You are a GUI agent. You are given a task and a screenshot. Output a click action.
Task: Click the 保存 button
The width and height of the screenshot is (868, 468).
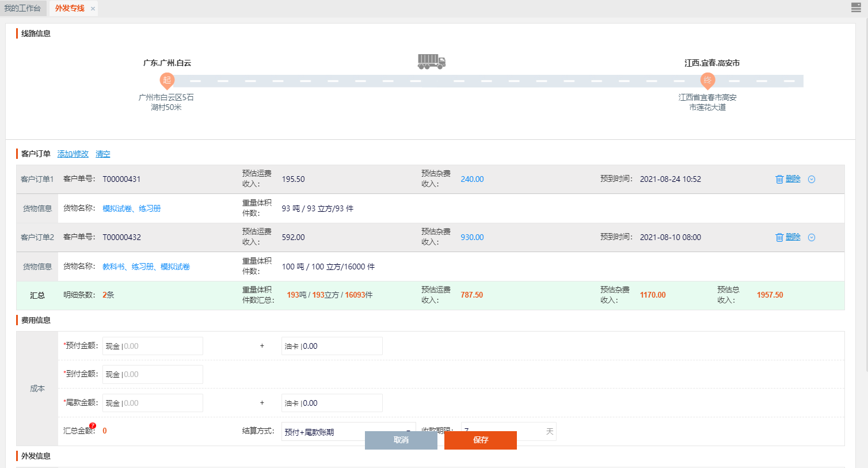tap(481, 440)
